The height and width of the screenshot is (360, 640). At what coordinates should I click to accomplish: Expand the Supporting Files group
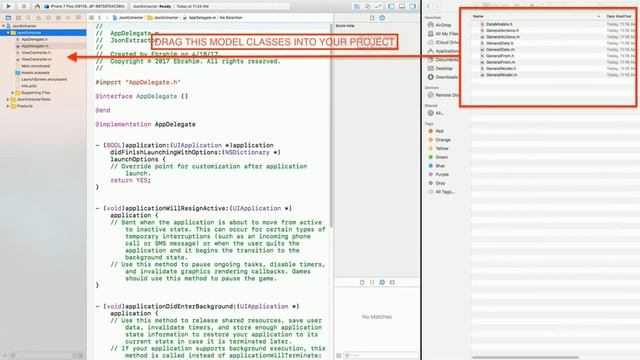(x=13, y=93)
